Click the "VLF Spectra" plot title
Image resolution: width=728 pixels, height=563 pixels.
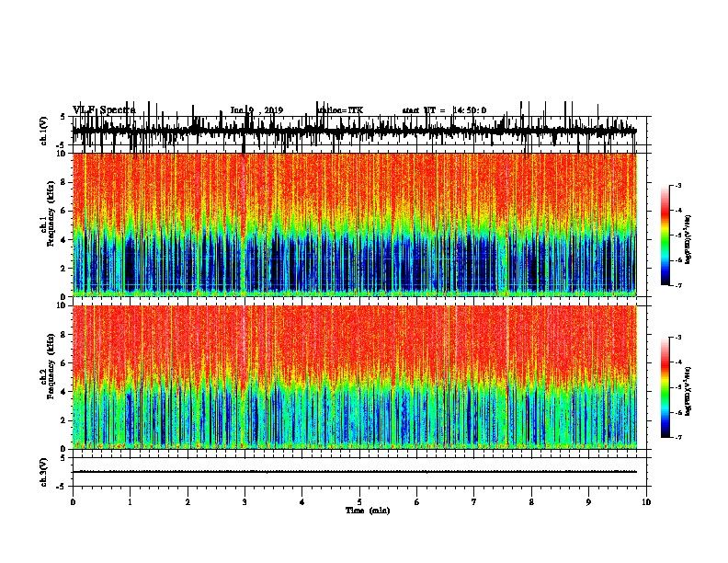coord(104,110)
